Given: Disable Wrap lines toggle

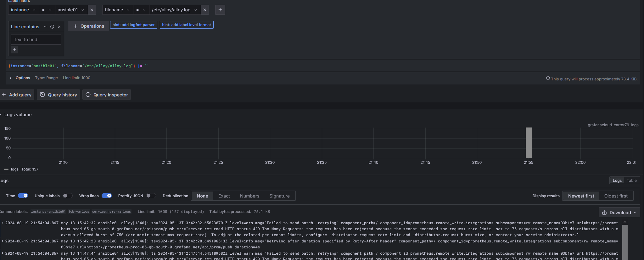Looking at the screenshot, I should click(x=107, y=196).
